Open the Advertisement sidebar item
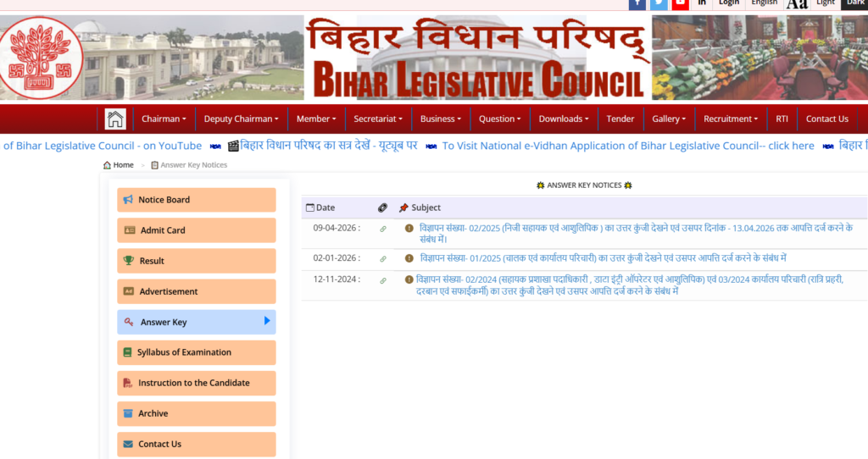 [x=197, y=291]
